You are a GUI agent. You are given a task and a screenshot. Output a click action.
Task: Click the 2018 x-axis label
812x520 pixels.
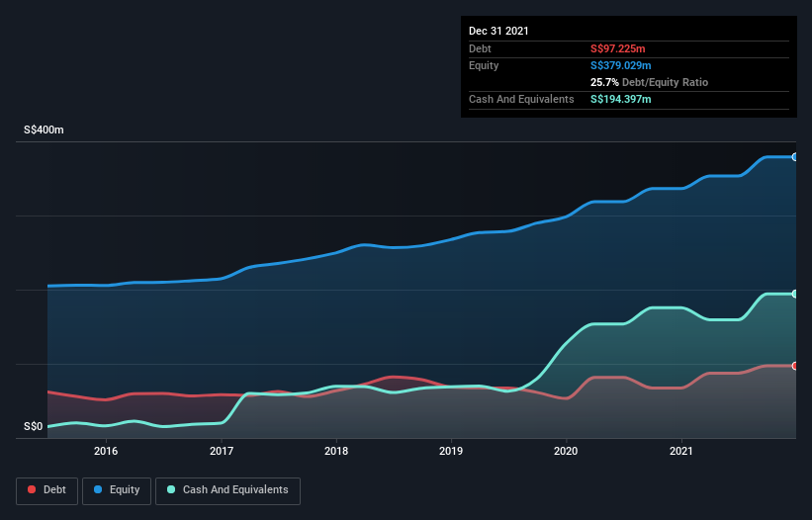click(336, 451)
